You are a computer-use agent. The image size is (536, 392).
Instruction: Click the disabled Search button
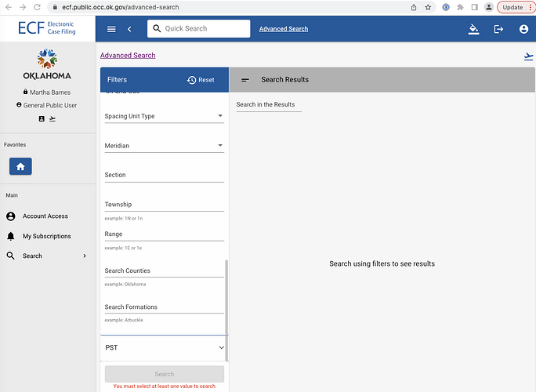[165, 374]
